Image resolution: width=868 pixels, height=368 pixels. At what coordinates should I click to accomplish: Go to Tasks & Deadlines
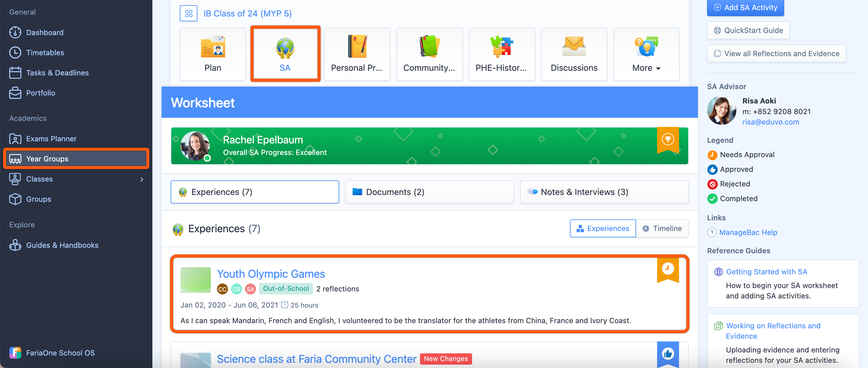(57, 73)
